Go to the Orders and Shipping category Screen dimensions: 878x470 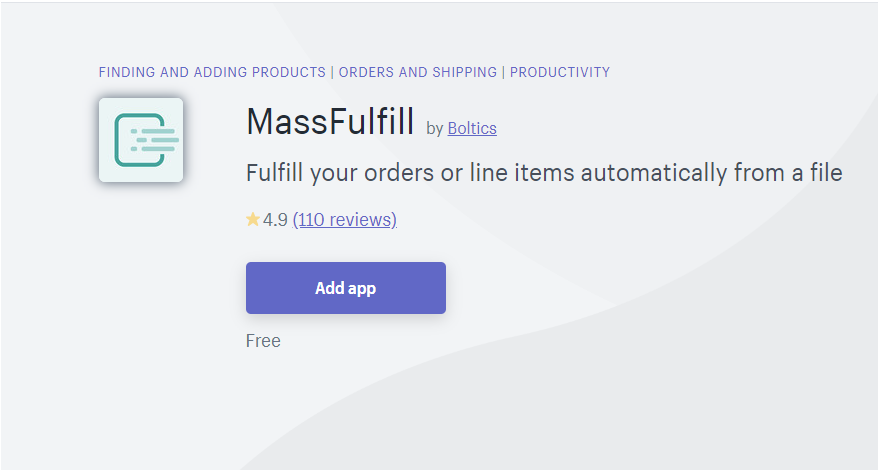point(418,72)
